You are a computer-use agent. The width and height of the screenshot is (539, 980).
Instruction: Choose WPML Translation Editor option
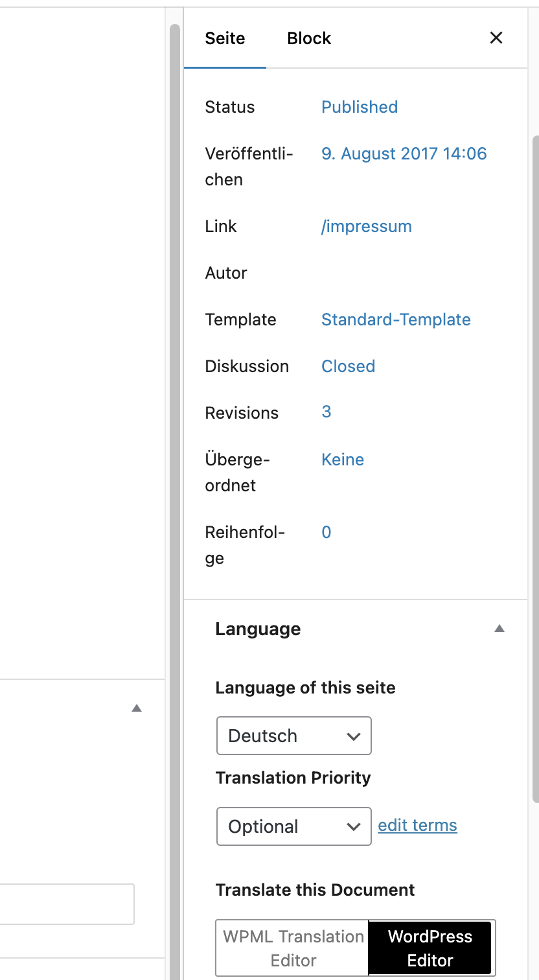click(x=293, y=948)
